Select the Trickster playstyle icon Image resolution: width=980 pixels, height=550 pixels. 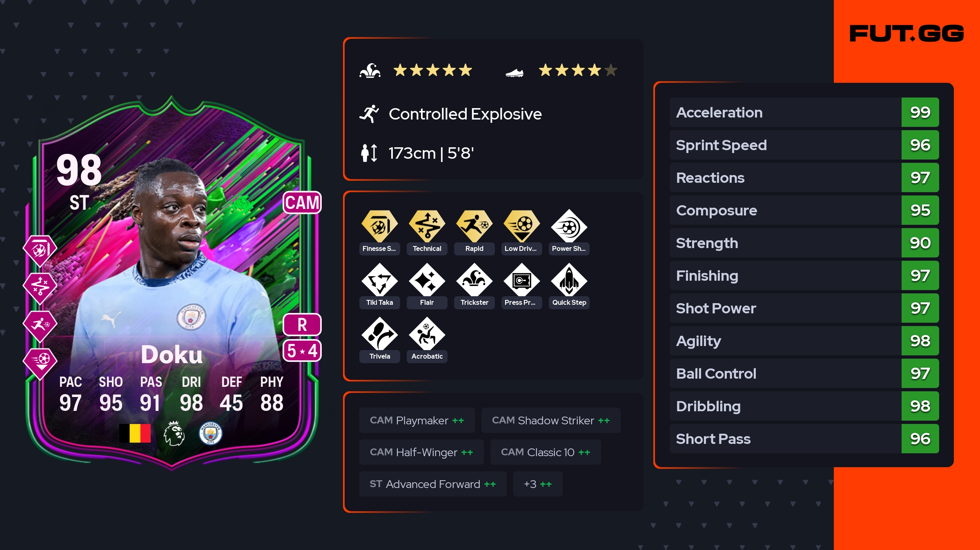[474, 279]
